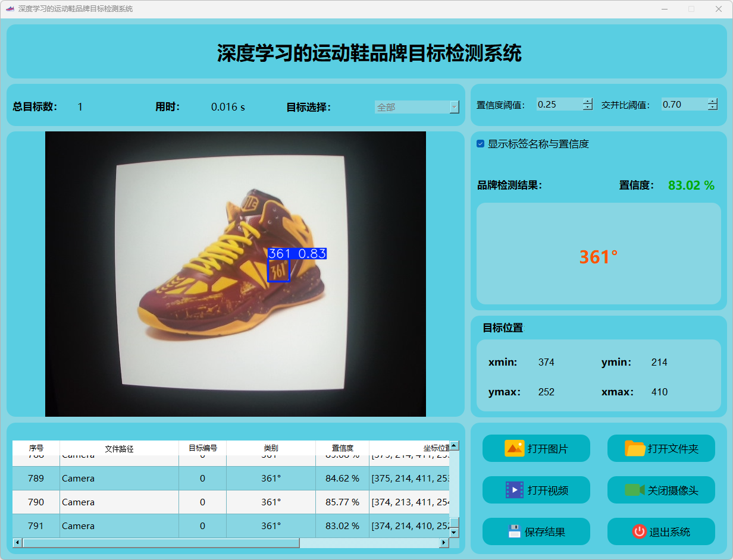Click the camera icon on 关闭摄像头 button
The width and height of the screenshot is (733, 560).
pos(635,490)
